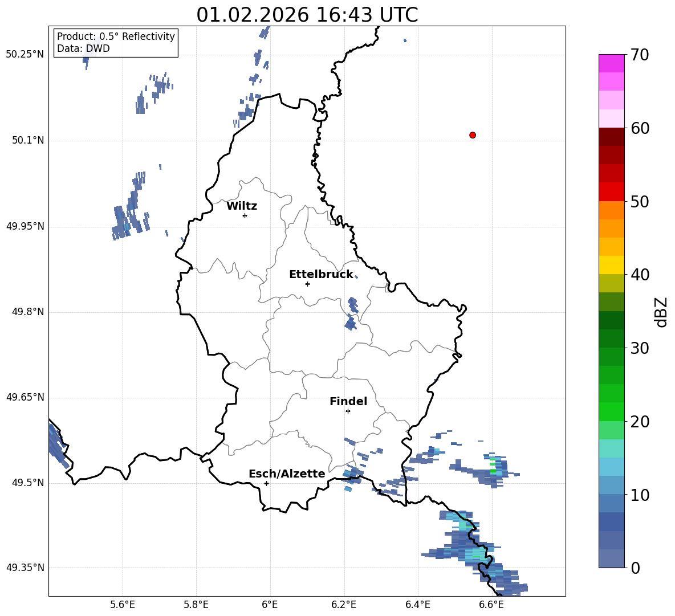Click the 6.2°E longitude label
The image size is (675, 616).
(344, 605)
